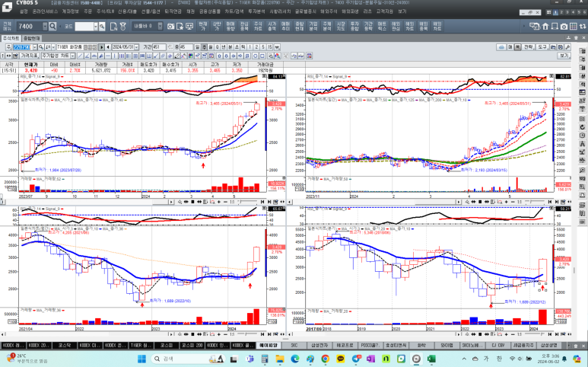
Task: Click the remote support screens icon at top right
Action: pos(535,26)
